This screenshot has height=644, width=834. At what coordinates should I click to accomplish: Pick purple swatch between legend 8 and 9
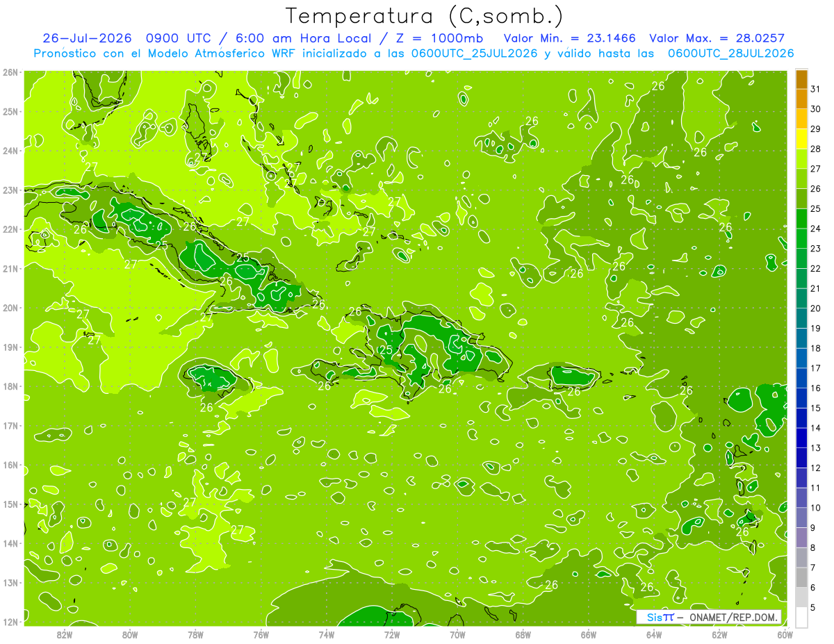[x=801, y=538]
